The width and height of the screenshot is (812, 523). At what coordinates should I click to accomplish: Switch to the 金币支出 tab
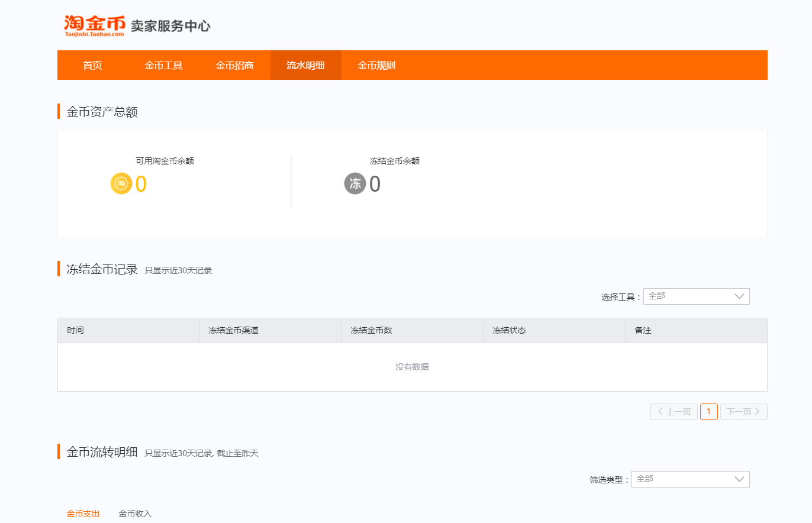point(83,514)
